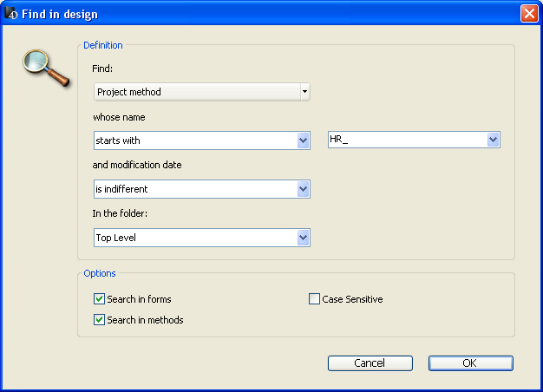The image size is (543, 392).
Task: Expand the Top Level folder dropdown arrow
Action: click(x=303, y=238)
